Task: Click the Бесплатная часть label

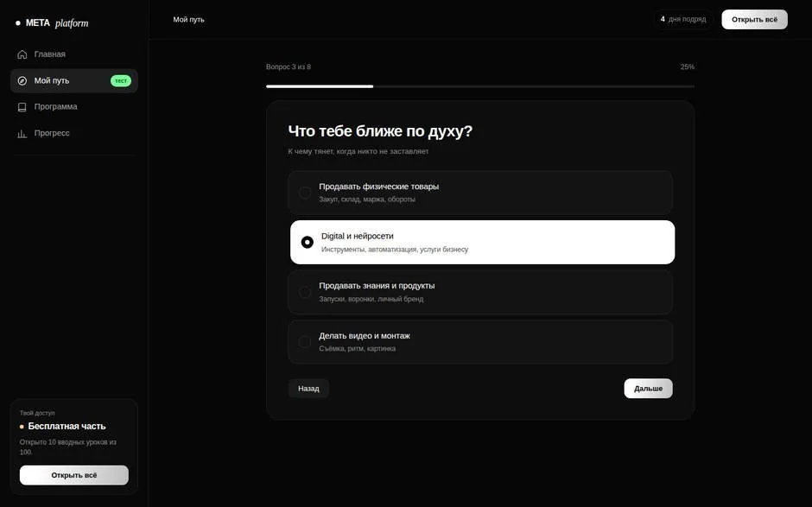Action: coord(67,426)
